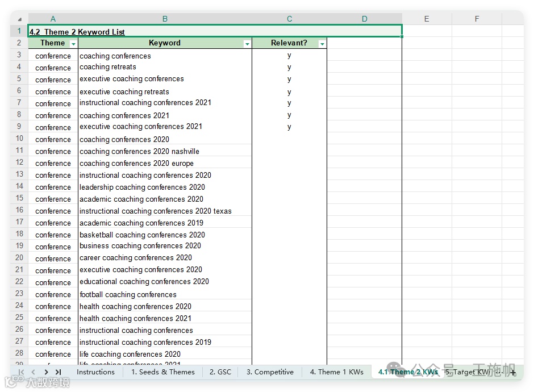Click the 'Relevant?' header cell
534x392 pixels.
click(290, 43)
